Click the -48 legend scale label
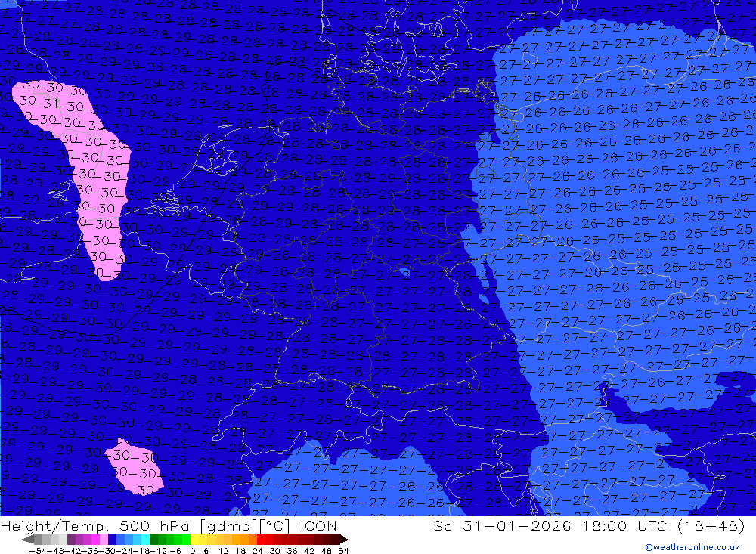The height and width of the screenshot is (554, 756). (56, 551)
